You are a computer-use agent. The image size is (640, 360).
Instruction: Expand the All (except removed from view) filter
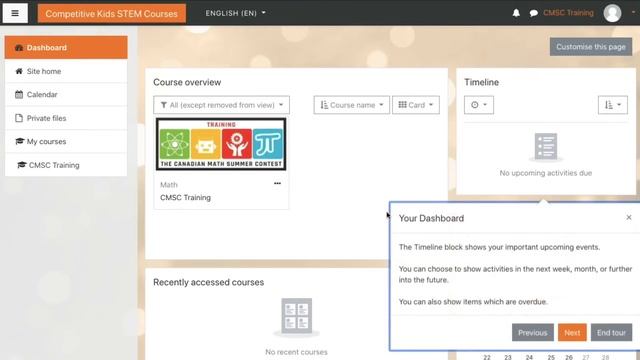pyautogui.click(x=222, y=105)
